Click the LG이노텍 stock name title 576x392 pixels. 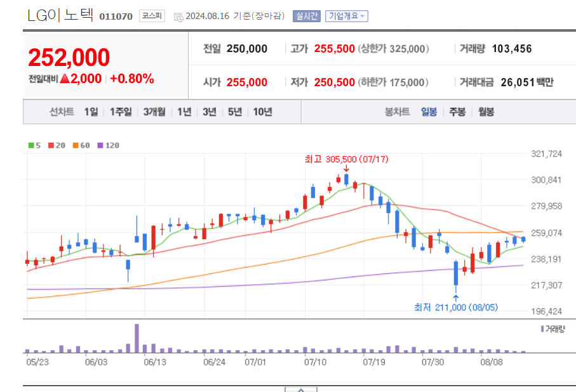coord(60,15)
